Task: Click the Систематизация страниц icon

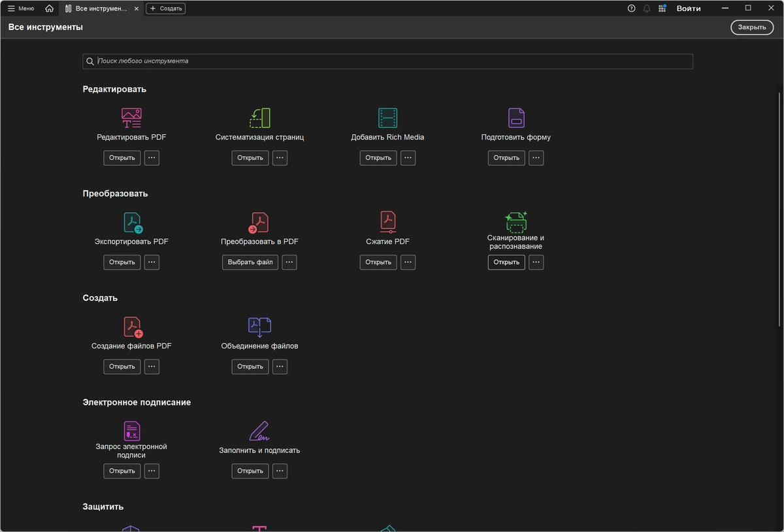Action: (260, 117)
